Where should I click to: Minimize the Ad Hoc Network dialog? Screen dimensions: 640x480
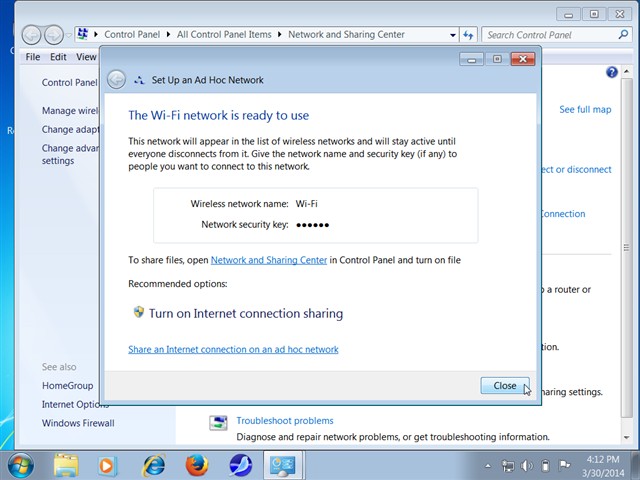471,60
